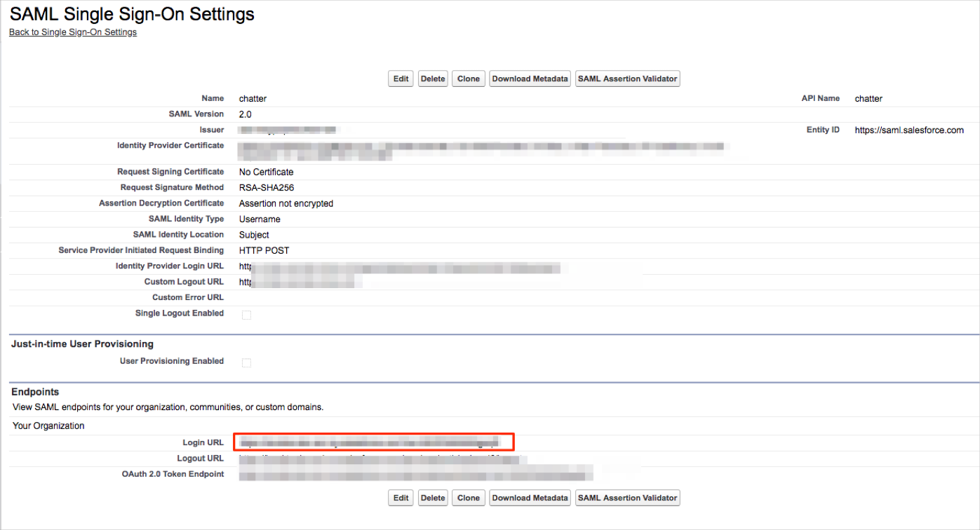Toggle the Single Logout Enabled checkbox

click(246, 315)
